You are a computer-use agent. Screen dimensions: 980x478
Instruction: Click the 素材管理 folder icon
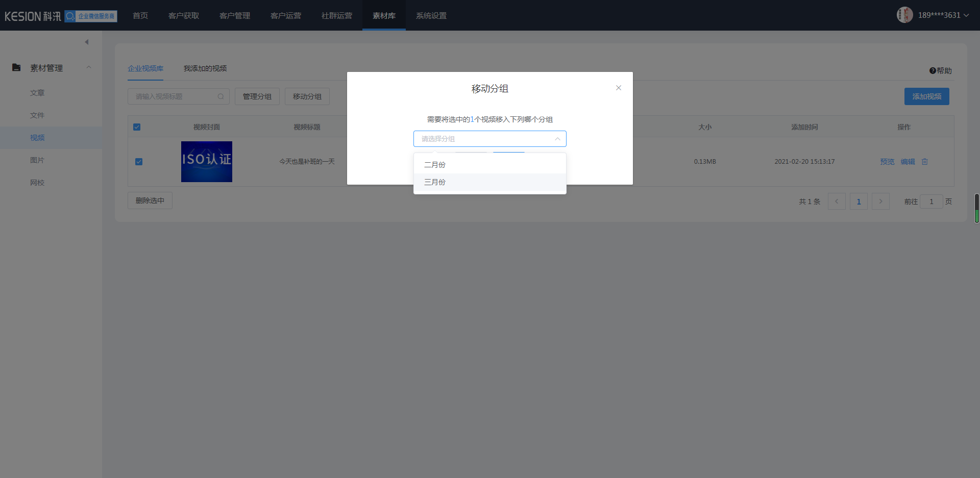(16, 67)
